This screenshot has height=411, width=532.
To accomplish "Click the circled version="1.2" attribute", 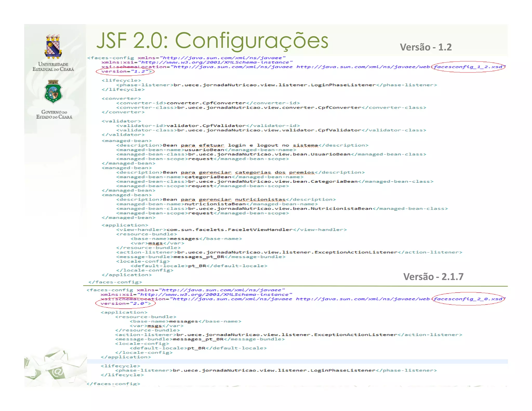I will tap(125, 71).
